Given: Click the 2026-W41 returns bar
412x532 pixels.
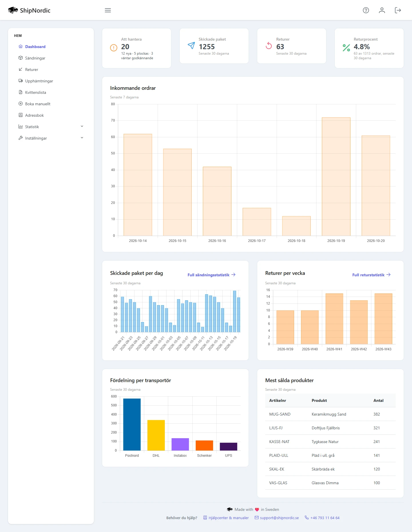Looking at the screenshot, I should (334, 319).
